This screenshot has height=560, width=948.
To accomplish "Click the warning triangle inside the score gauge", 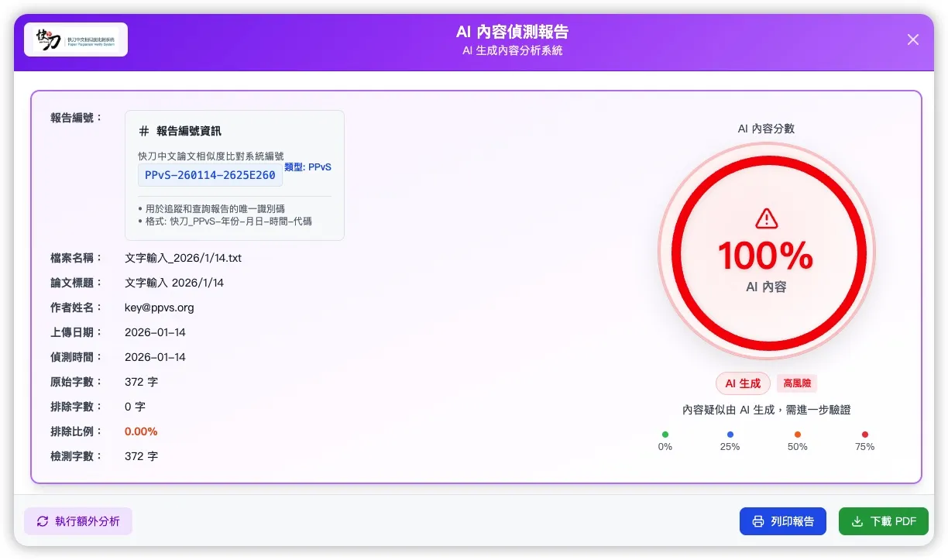I will 765,218.
